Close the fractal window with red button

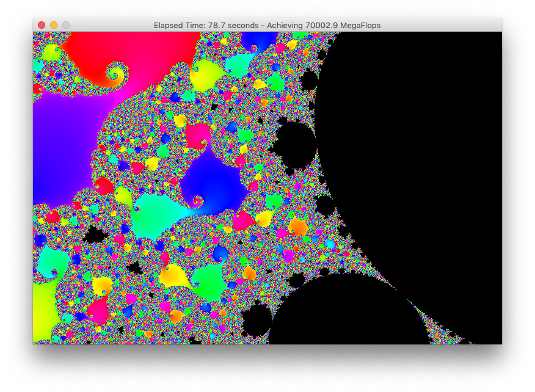coord(42,25)
